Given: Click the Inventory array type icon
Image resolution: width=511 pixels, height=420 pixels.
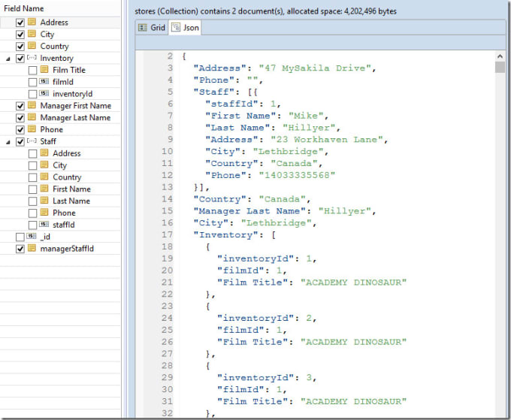Looking at the screenshot, I should click(32, 58).
